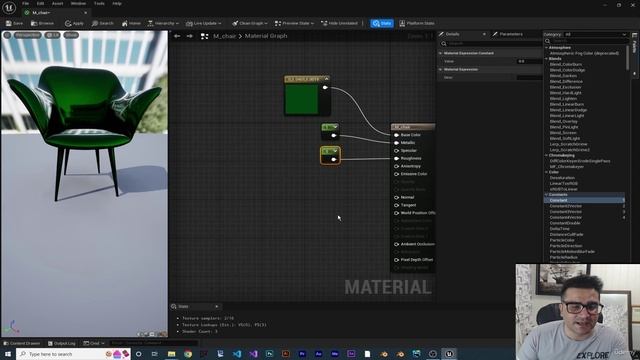Screen dimensions: 640x360
Task: Click the Emissive Color input pin
Action: [396, 174]
